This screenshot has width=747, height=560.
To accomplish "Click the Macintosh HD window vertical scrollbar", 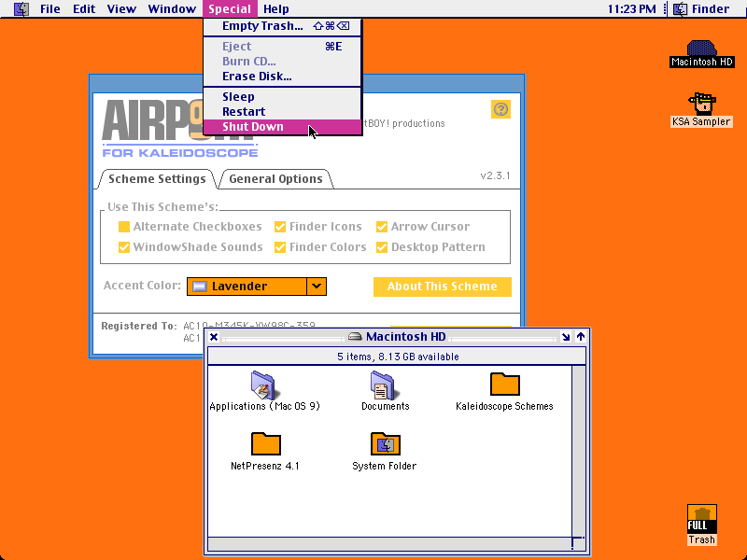I will (x=578, y=452).
